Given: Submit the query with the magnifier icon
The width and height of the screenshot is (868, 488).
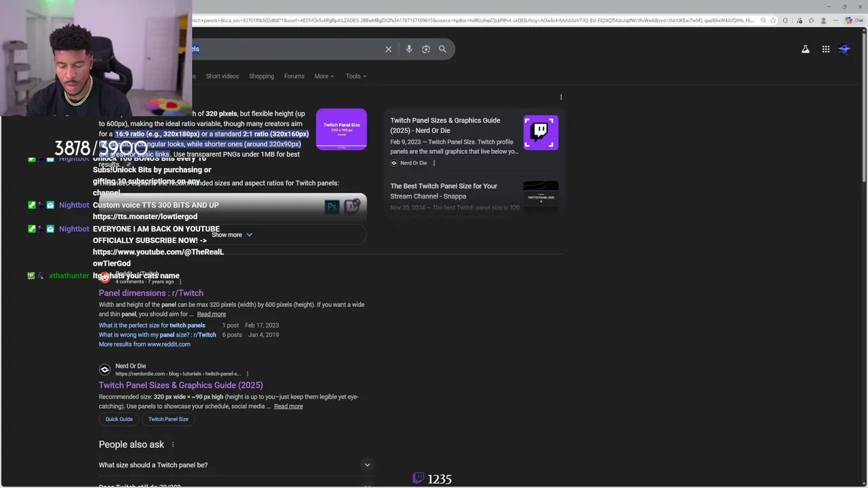Looking at the screenshot, I should (442, 49).
